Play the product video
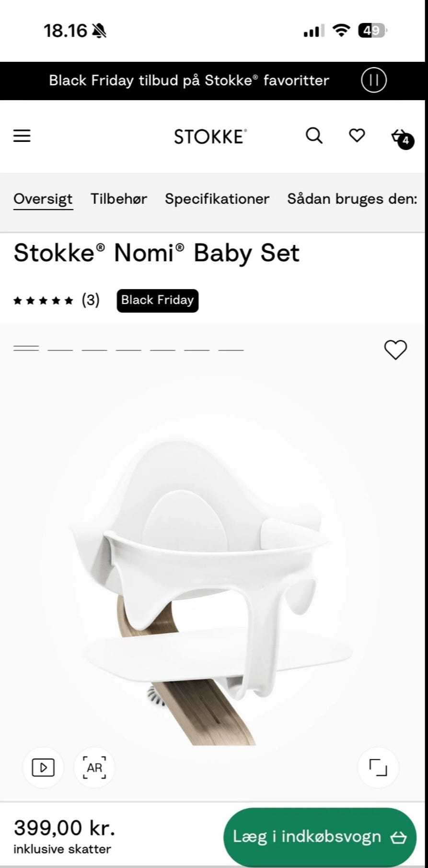 (43, 767)
